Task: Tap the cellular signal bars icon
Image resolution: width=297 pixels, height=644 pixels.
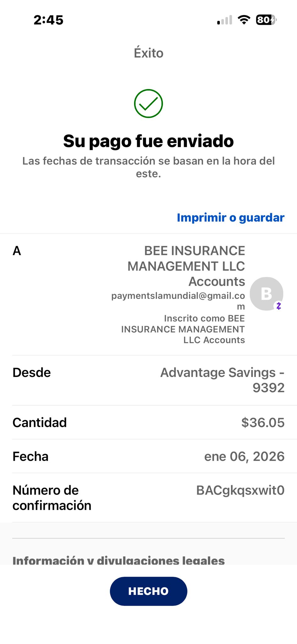Action: [x=225, y=20]
